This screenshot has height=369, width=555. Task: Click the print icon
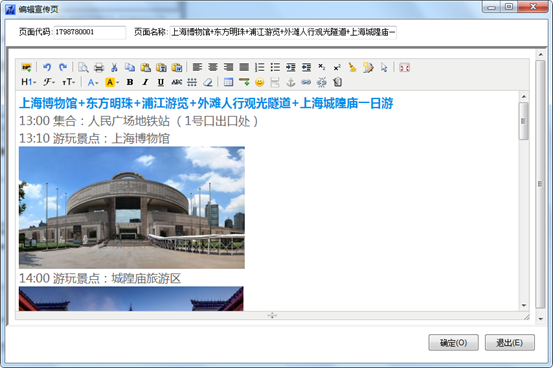tap(99, 67)
